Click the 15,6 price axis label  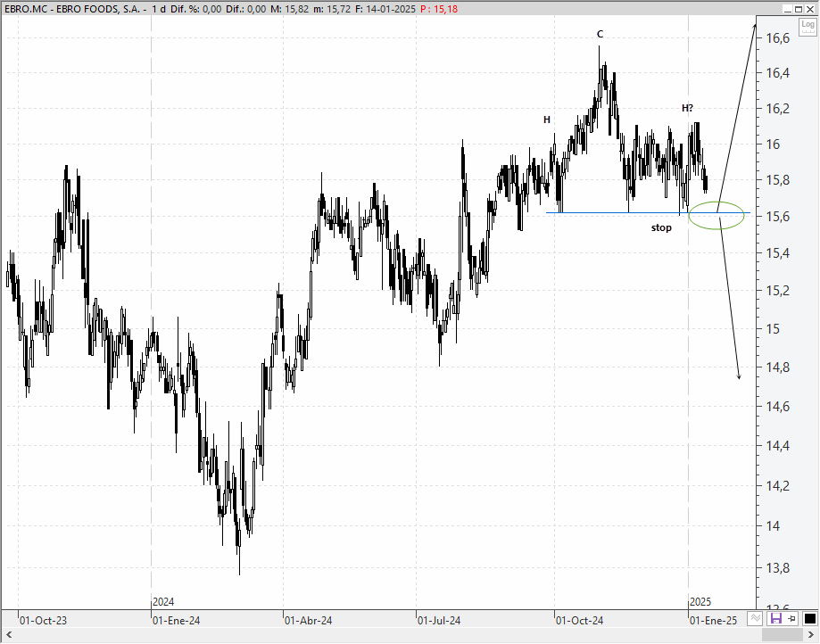coord(778,217)
